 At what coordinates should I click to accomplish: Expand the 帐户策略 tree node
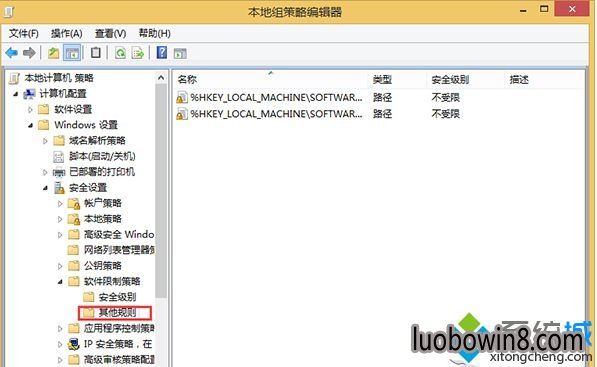(60, 204)
